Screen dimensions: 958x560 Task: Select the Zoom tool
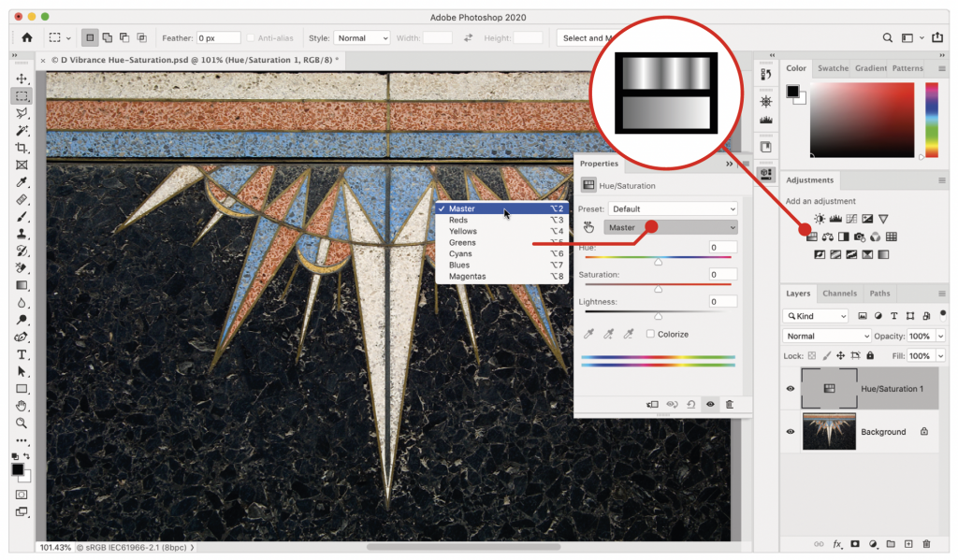tap(22, 424)
